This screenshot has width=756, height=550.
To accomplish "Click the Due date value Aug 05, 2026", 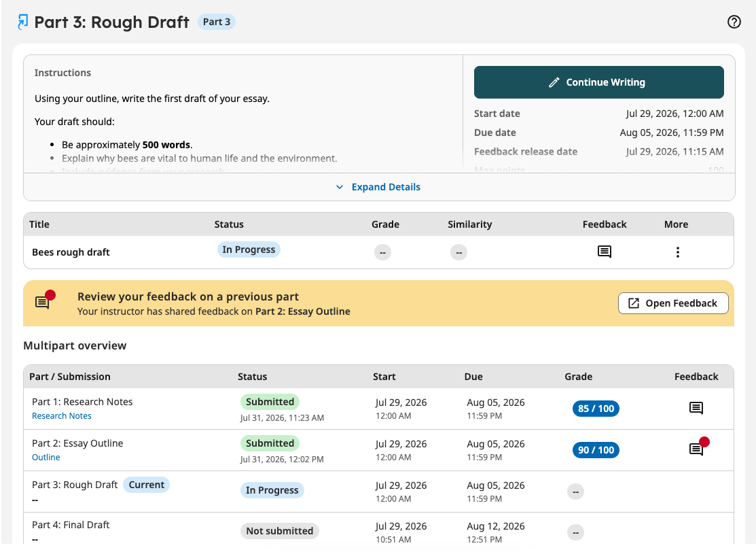I will [672, 133].
